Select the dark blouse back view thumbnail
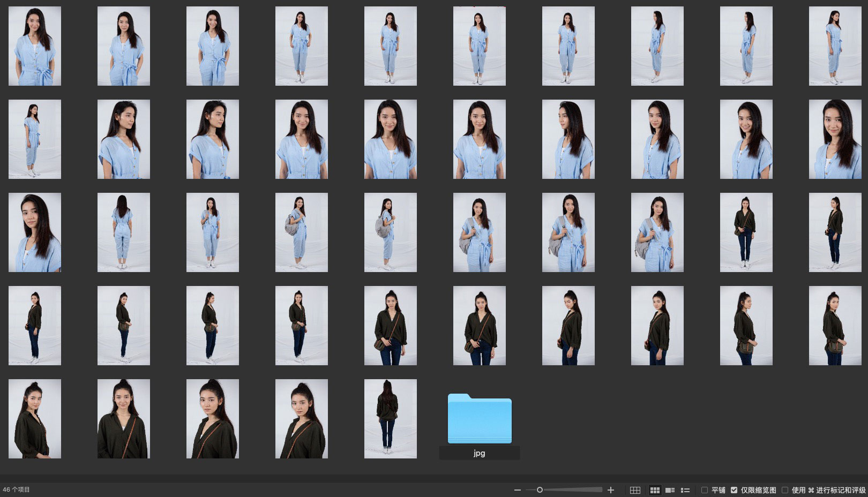Screen dimensions: 868x497 pyautogui.click(x=390, y=419)
